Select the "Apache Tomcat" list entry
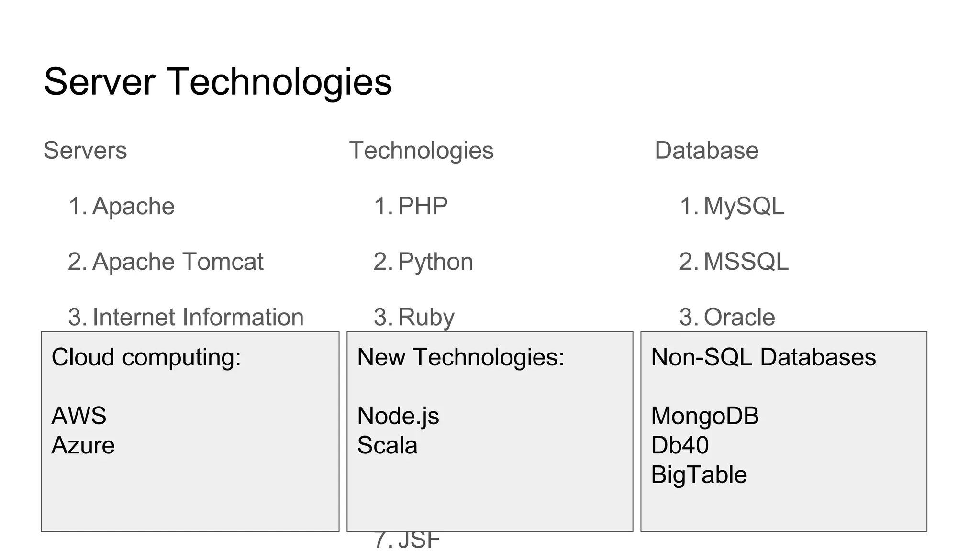 click(178, 262)
